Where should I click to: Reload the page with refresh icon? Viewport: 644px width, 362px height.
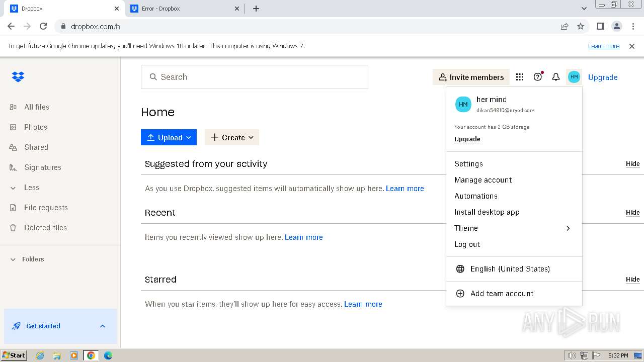click(43, 26)
